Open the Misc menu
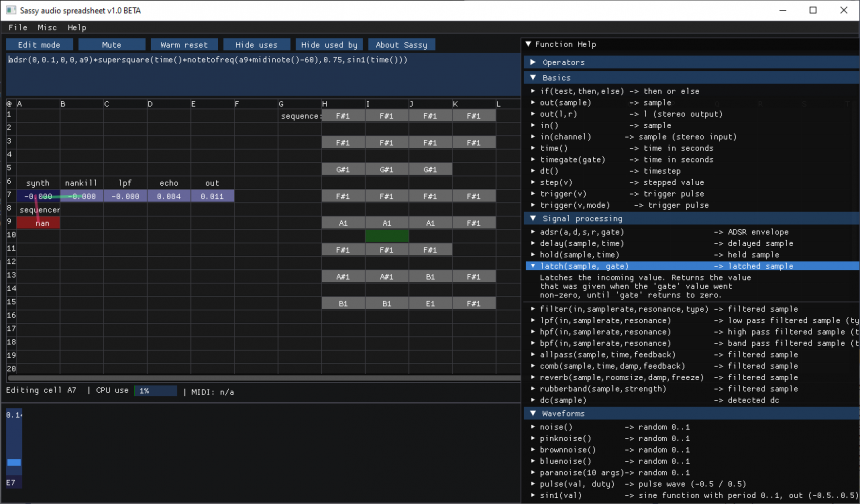The width and height of the screenshot is (860, 504). click(47, 27)
